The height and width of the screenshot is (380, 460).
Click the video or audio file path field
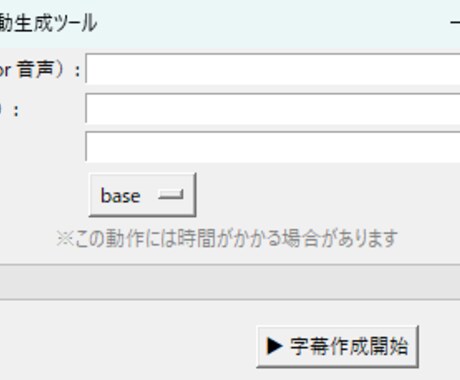[273, 69]
